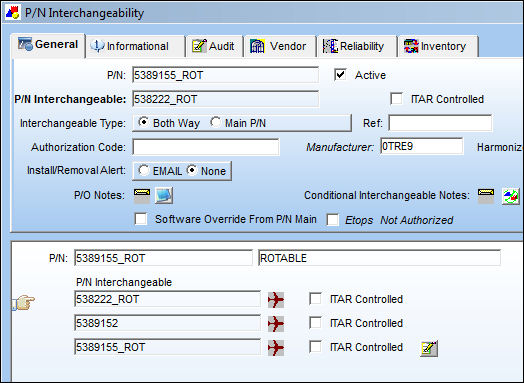Open Conditional Interchangeable Notes note icon
Viewport: 524px width, 383px height.
click(x=486, y=196)
